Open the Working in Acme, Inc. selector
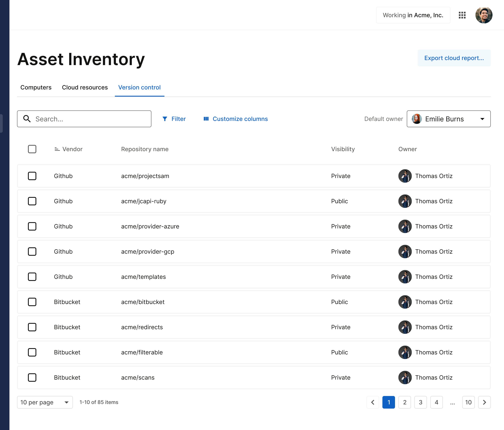The height and width of the screenshot is (430, 504). tap(413, 15)
